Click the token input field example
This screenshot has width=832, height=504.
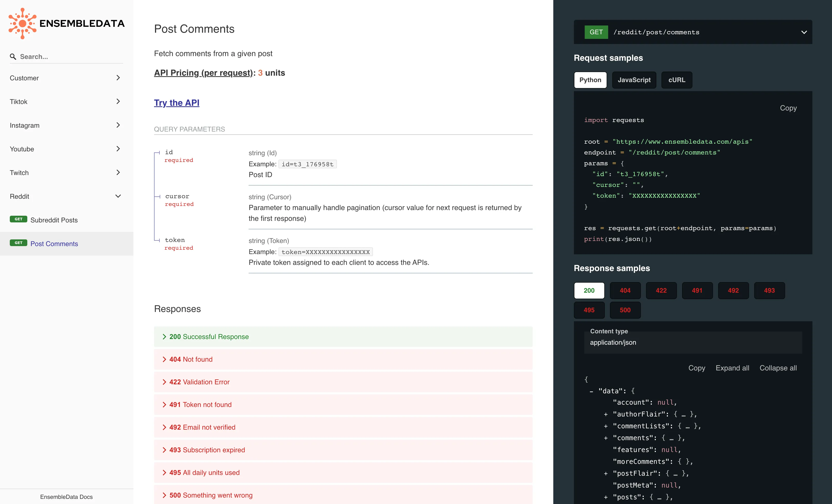(x=326, y=252)
